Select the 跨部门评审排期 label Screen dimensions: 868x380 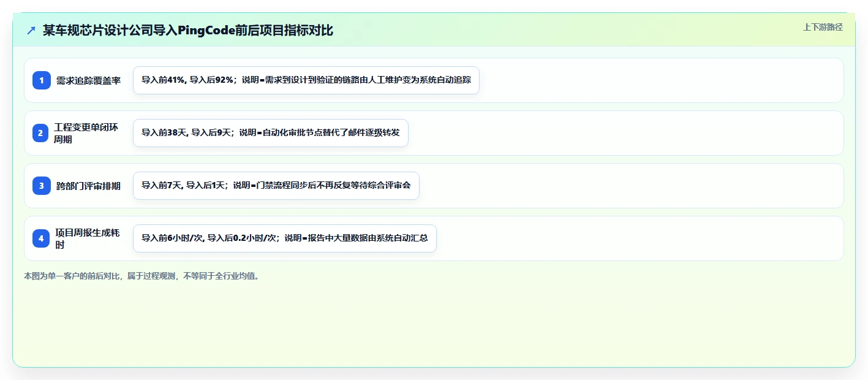tap(89, 186)
